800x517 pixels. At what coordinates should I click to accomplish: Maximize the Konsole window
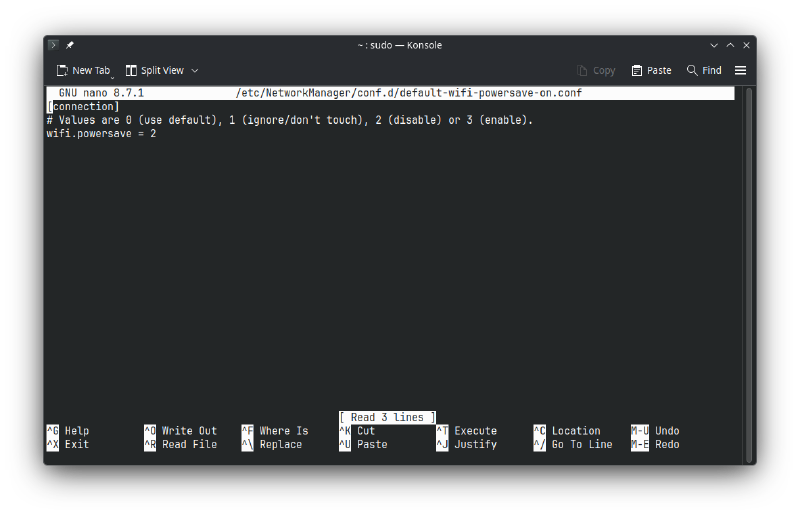click(x=730, y=45)
